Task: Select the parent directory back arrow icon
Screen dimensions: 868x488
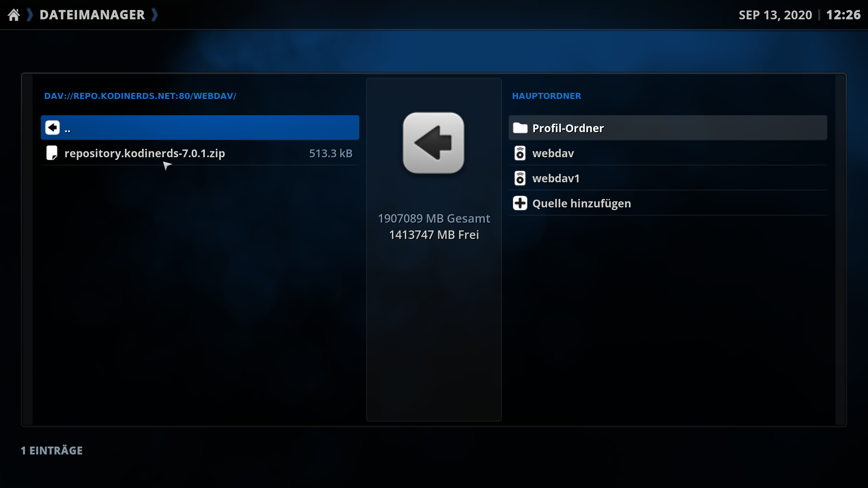Action: tap(53, 128)
